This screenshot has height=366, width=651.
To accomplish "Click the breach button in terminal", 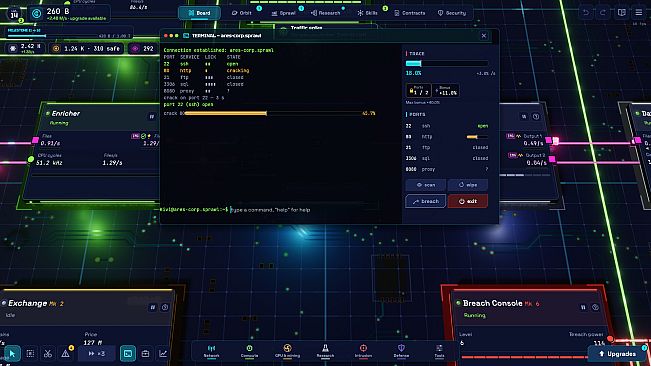I will 426,201.
